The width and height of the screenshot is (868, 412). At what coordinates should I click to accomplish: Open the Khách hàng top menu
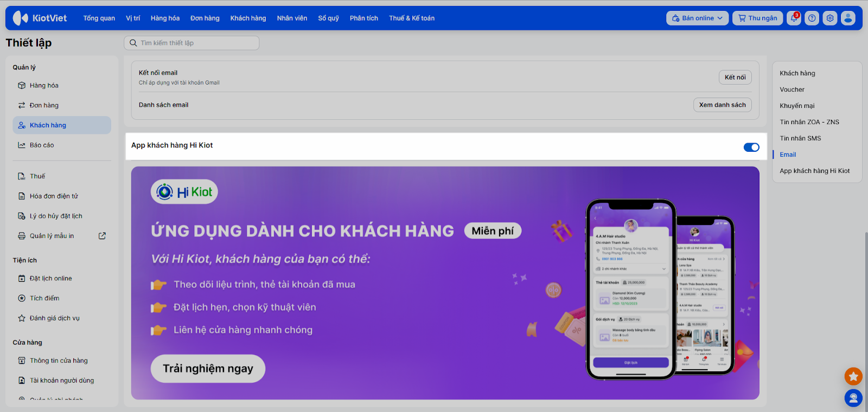click(x=248, y=18)
